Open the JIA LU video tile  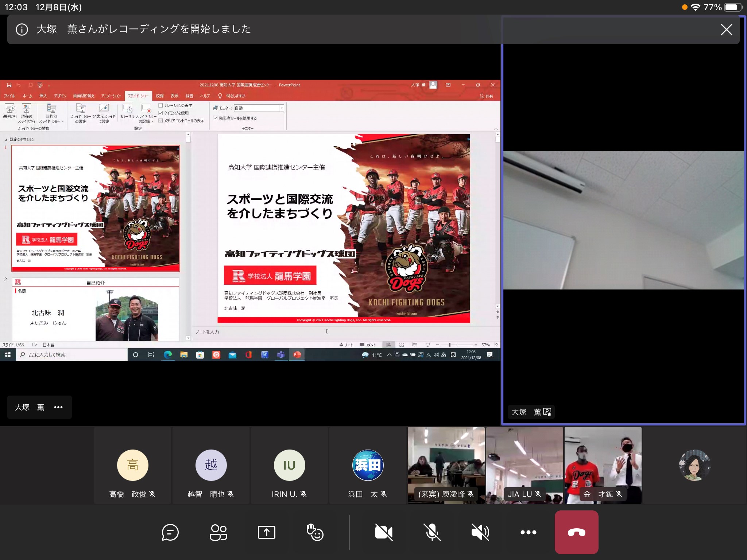pos(525,466)
